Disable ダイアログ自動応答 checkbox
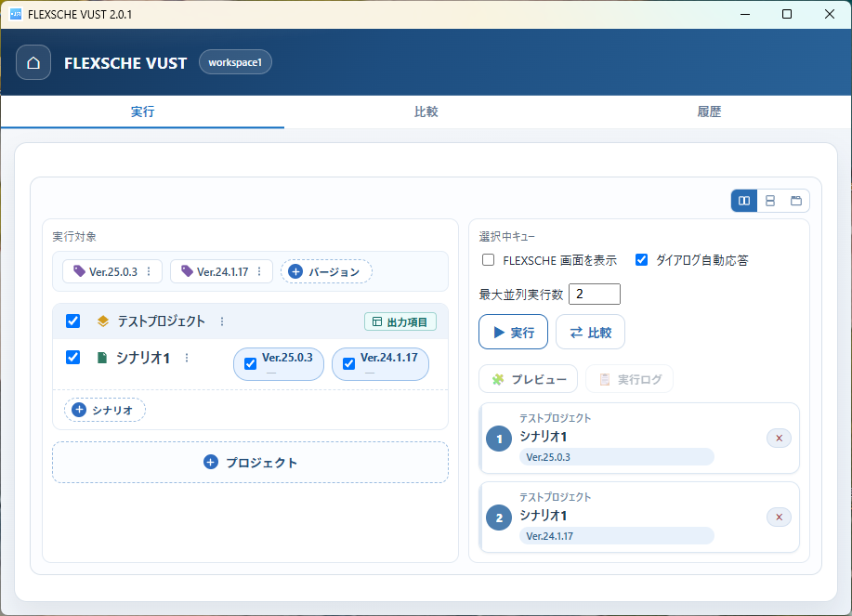The width and height of the screenshot is (852, 616). [642, 259]
